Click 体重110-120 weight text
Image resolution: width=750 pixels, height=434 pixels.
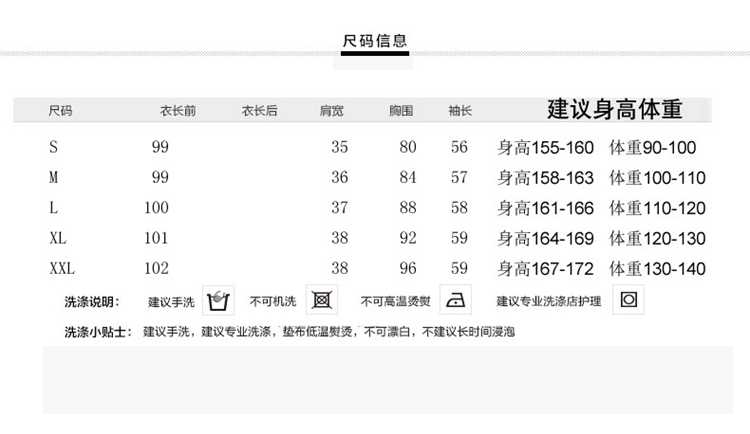click(x=658, y=208)
